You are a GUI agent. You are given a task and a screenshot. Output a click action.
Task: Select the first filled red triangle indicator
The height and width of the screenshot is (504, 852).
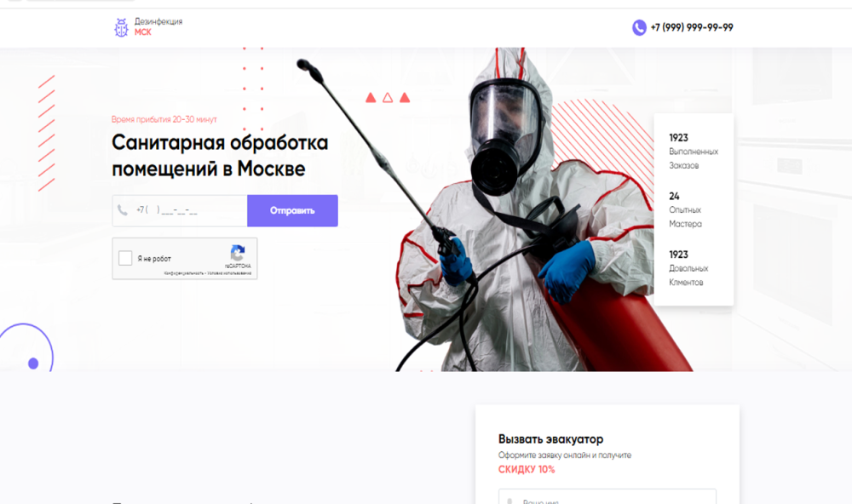(371, 98)
